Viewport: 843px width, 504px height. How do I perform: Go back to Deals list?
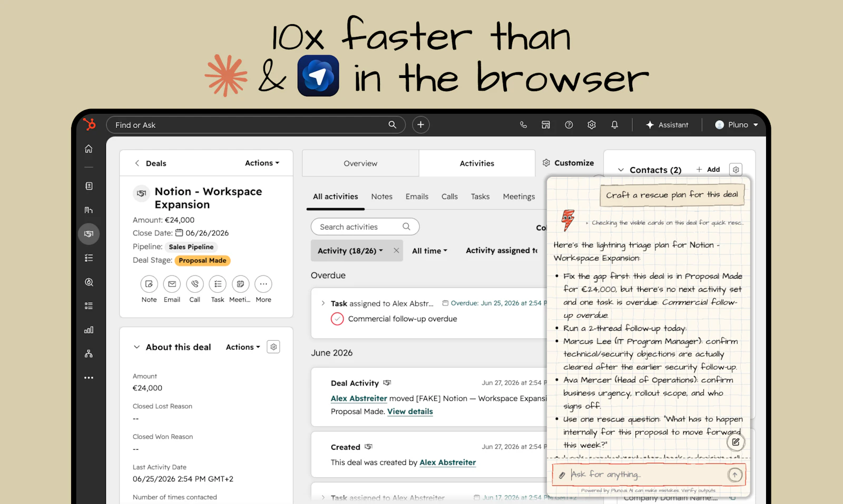coord(151,163)
